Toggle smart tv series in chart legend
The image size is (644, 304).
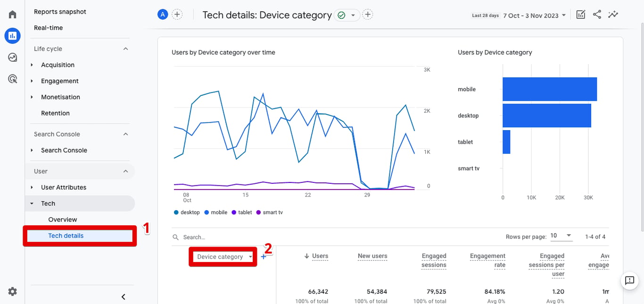click(270, 213)
